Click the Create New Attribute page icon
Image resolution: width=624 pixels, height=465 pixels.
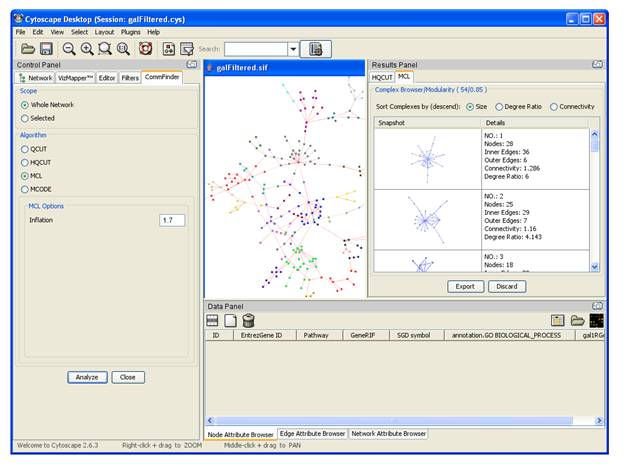point(230,320)
